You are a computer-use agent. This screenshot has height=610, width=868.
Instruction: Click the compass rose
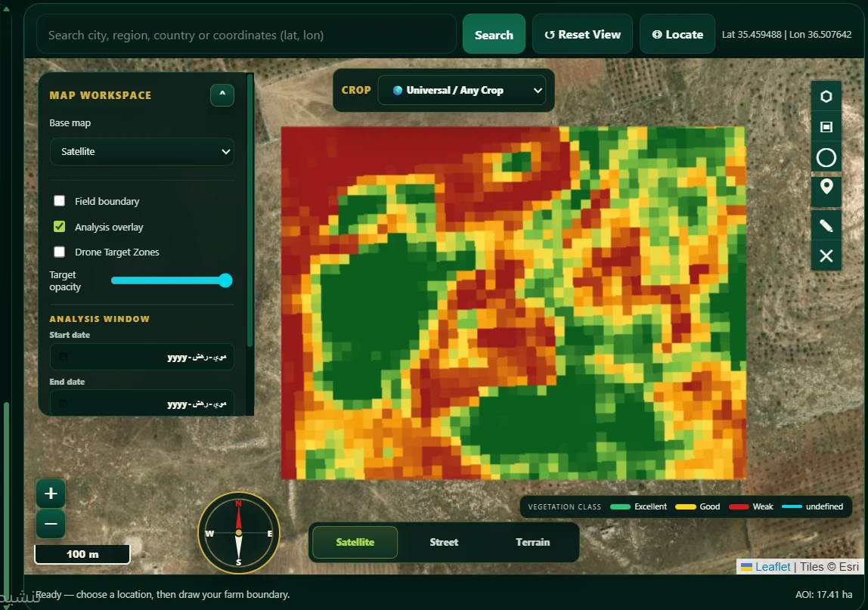click(x=239, y=532)
